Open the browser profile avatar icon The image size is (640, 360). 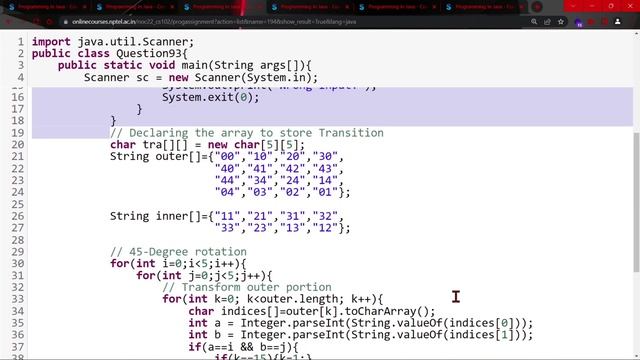(x=618, y=22)
